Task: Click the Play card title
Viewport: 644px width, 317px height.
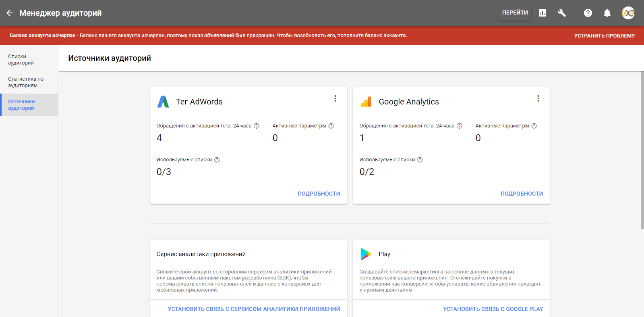Action: point(385,254)
